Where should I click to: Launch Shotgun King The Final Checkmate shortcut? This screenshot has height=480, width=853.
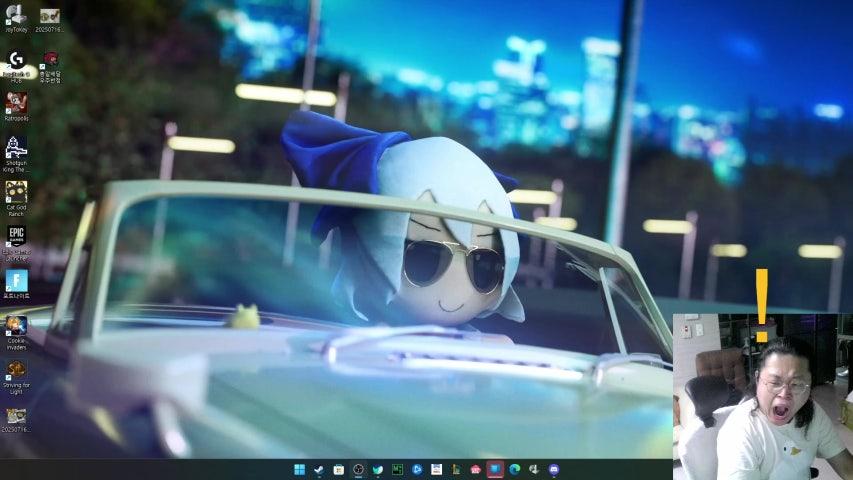(x=16, y=155)
